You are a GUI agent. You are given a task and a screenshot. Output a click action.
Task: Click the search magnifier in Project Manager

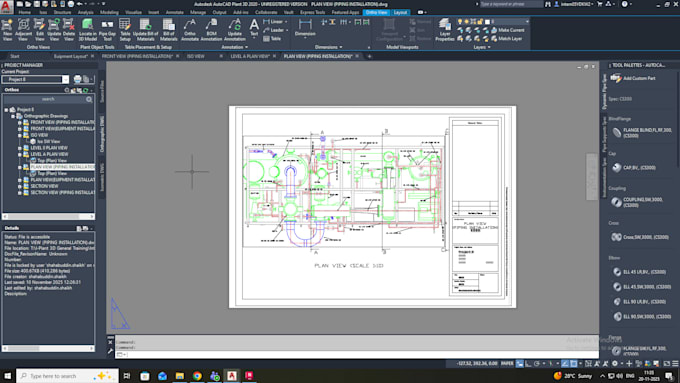pos(89,99)
